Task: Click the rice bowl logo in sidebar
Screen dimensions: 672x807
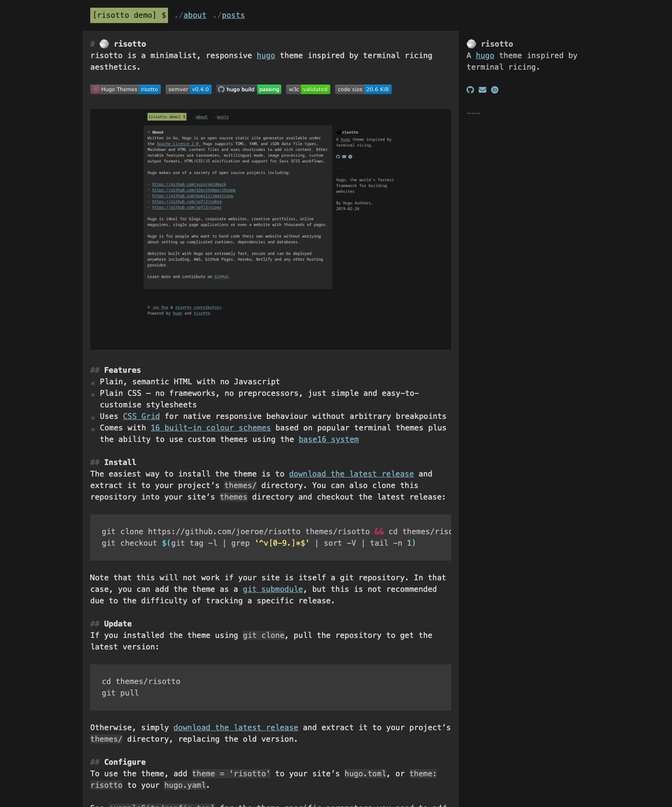Action: pos(471,44)
